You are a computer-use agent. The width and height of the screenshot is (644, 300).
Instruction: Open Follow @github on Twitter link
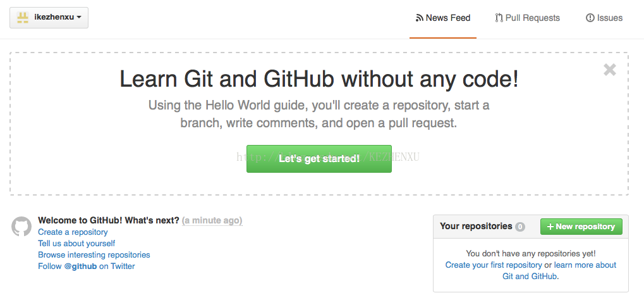click(x=86, y=266)
